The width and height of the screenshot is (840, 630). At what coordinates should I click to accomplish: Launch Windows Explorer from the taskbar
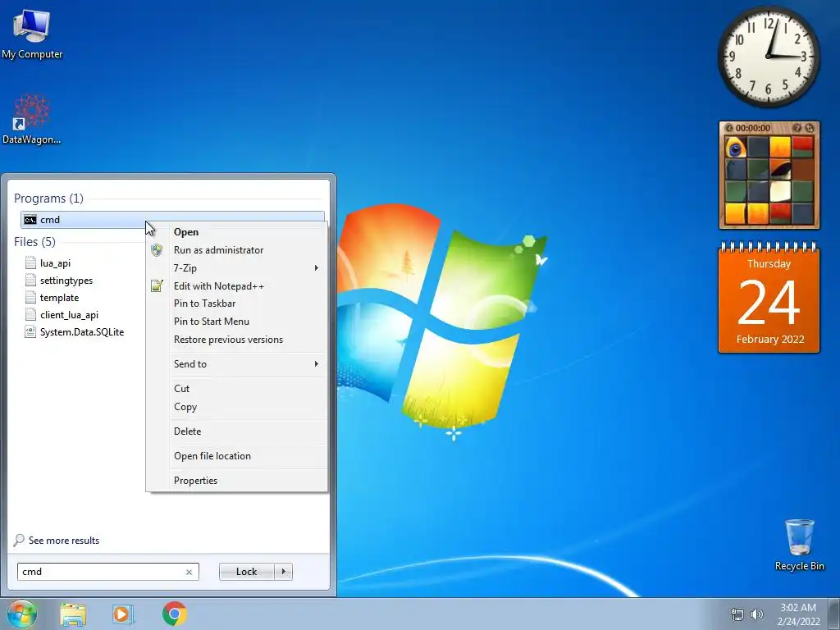[x=73, y=614]
